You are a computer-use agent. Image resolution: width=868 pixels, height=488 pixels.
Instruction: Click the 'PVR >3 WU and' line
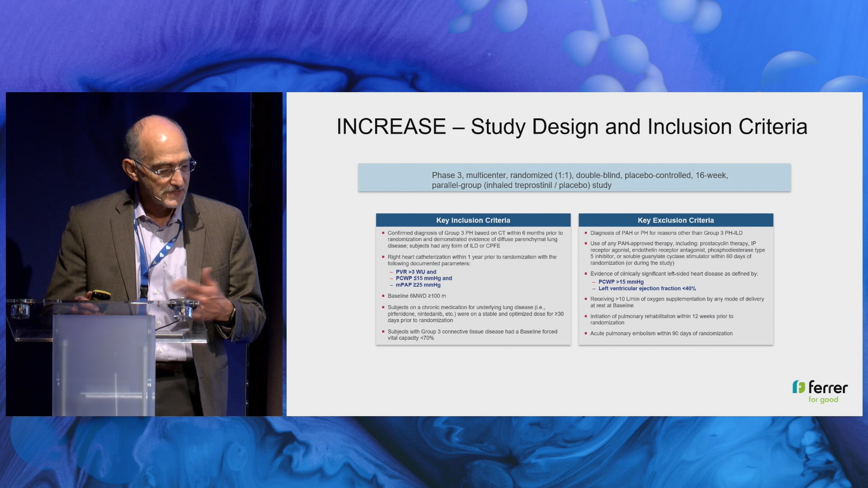(416, 272)
